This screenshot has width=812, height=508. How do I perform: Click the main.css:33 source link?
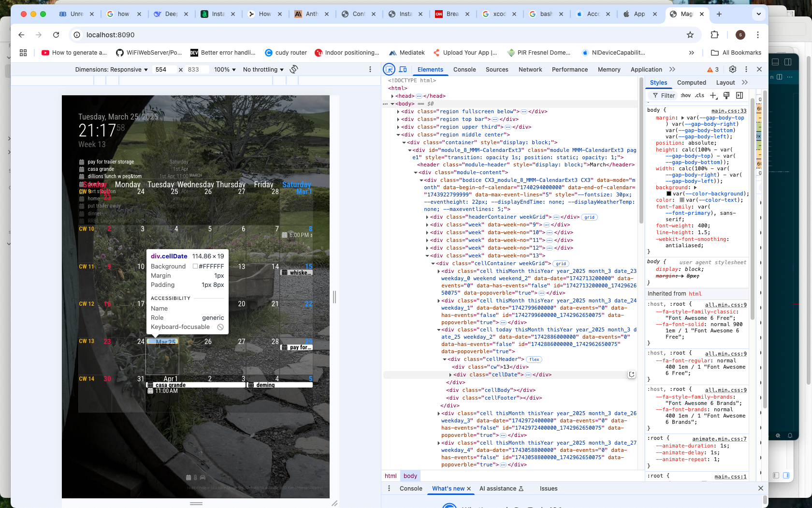728,111
